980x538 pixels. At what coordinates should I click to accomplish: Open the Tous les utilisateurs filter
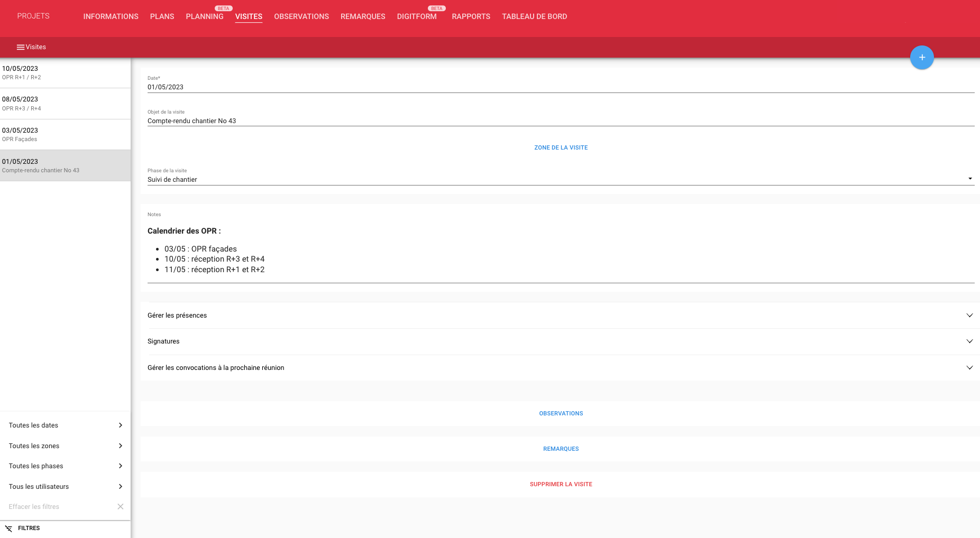[x=65, y=487]
